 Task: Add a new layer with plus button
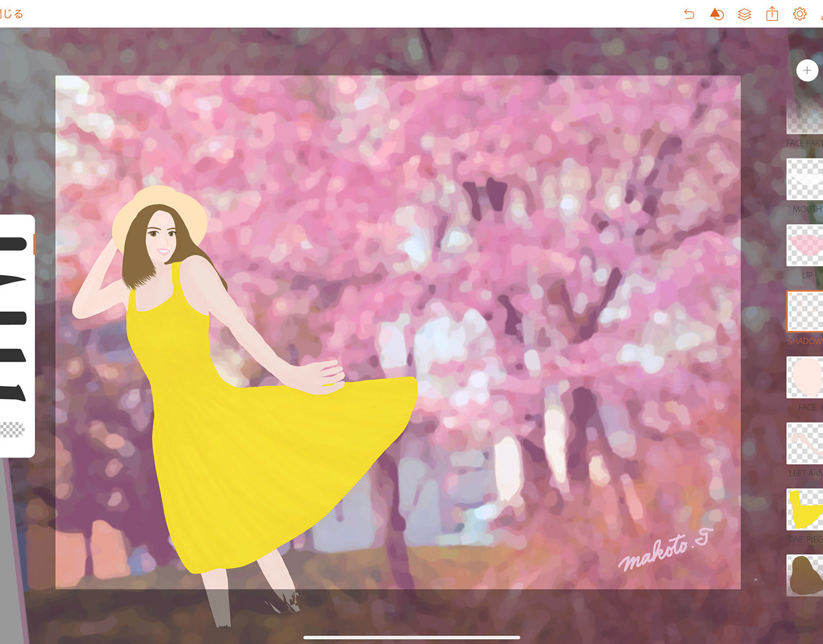pos(807,71)
